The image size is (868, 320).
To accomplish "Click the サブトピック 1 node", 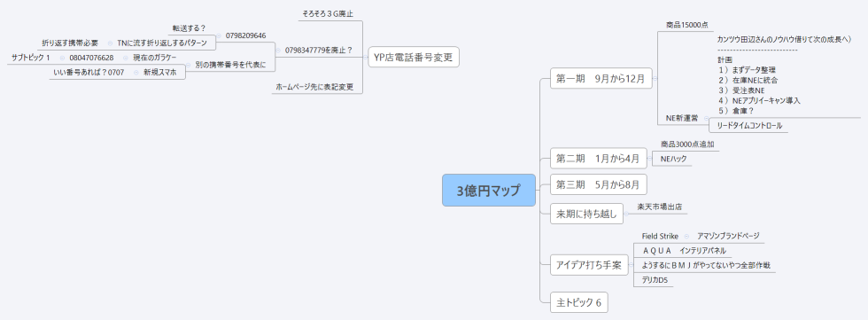I will click(x=30, y=58).
